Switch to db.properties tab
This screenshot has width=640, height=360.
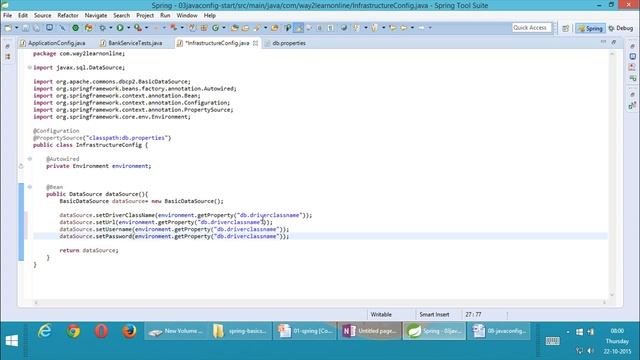click(285, 43)
